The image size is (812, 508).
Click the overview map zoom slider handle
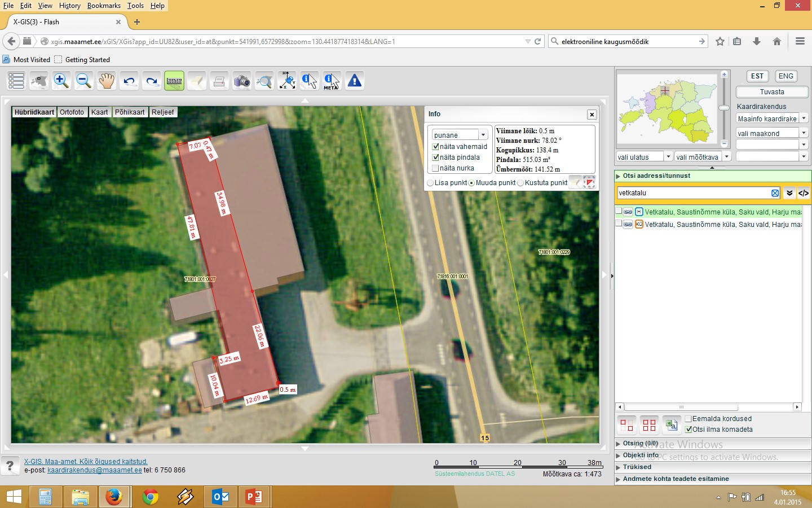(724, 108)
